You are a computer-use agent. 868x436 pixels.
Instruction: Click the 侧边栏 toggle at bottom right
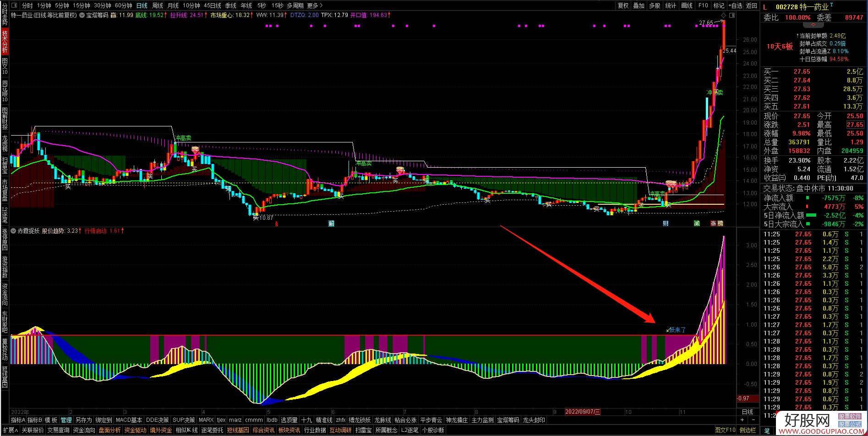point(748,430)
